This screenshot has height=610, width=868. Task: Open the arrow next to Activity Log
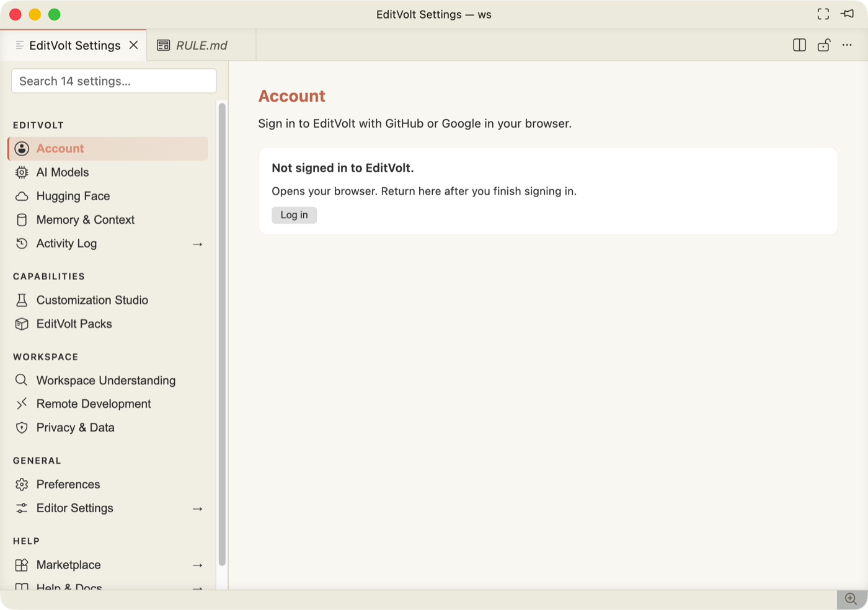198,244
